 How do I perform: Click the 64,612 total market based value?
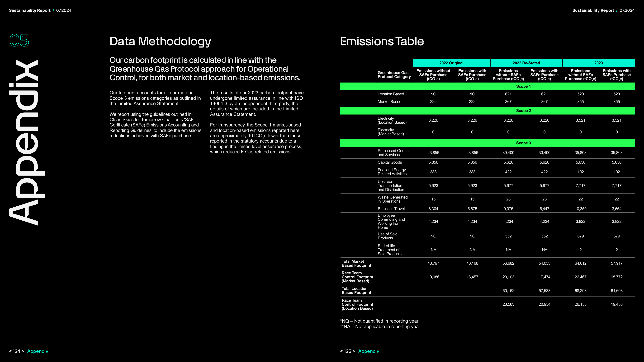coord(581,263)
